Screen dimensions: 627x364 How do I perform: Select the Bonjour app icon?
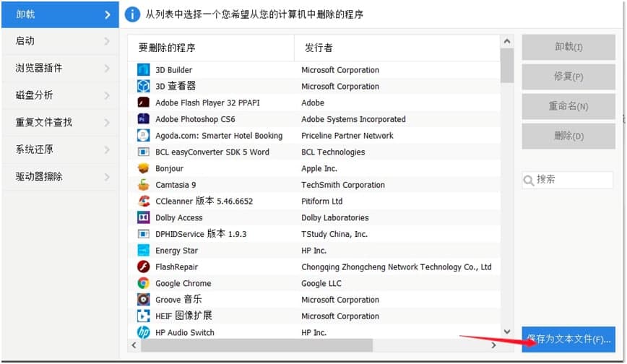[x=143, y=168]
